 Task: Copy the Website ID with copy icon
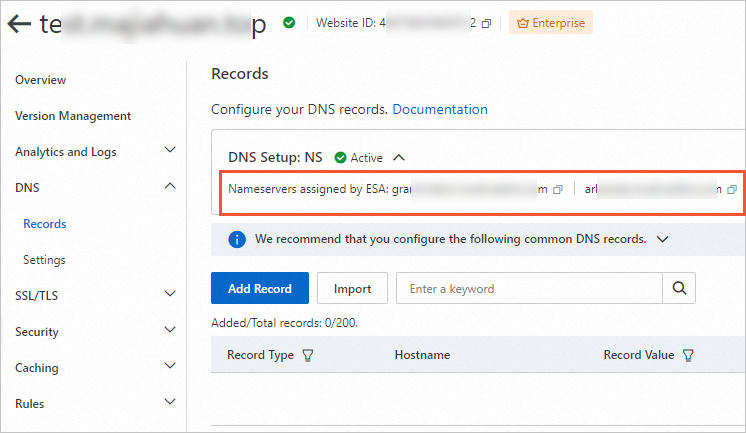click(487, 23)
